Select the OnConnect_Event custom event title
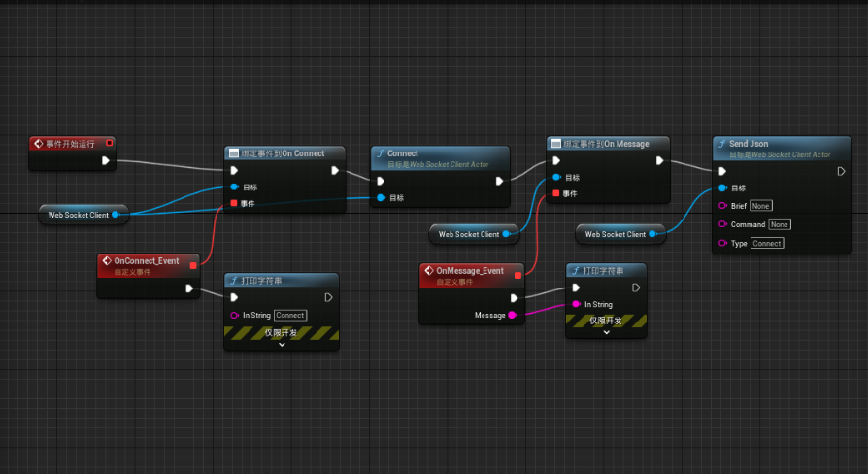The height and width of the screenshot is (474, 868). tap(147, 261)
